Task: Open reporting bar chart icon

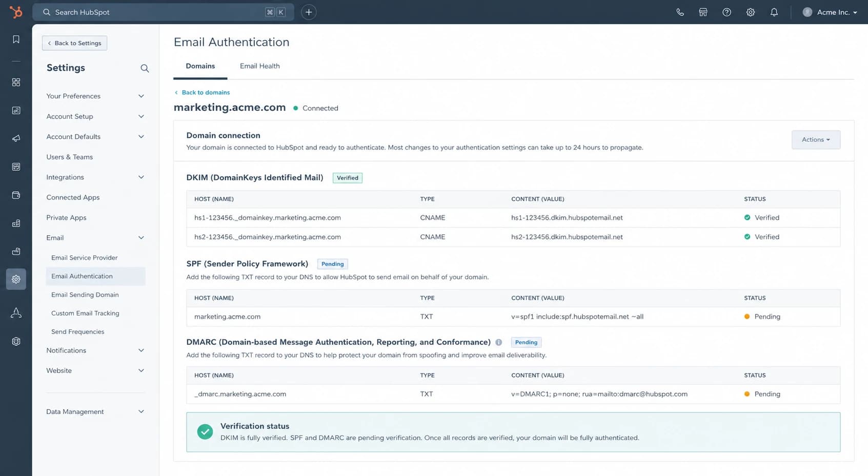Action: coord(16,223)
